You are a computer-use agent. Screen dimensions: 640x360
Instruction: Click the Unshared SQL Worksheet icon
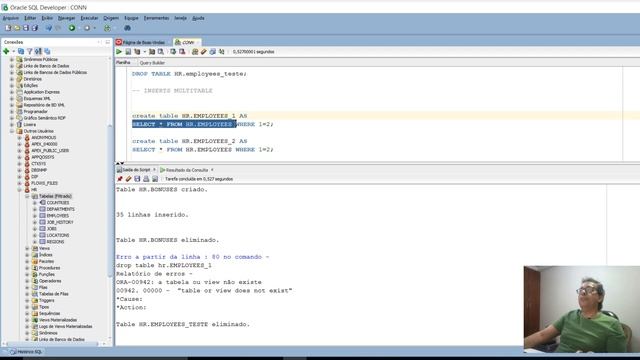(x=195, y=52)
